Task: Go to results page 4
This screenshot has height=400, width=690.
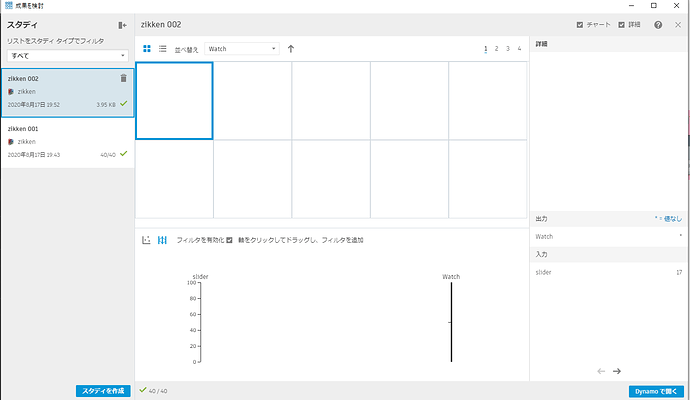Action: click(519, 48)
